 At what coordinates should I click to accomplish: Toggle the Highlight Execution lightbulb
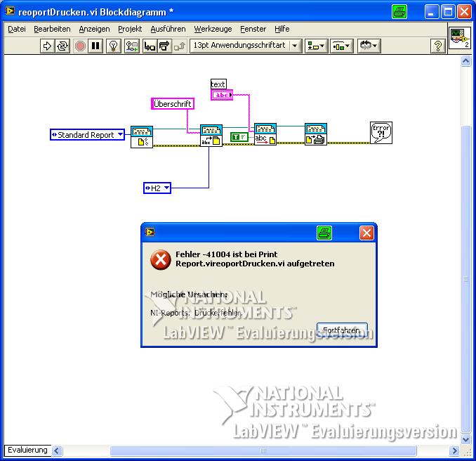tap(114, 46)
